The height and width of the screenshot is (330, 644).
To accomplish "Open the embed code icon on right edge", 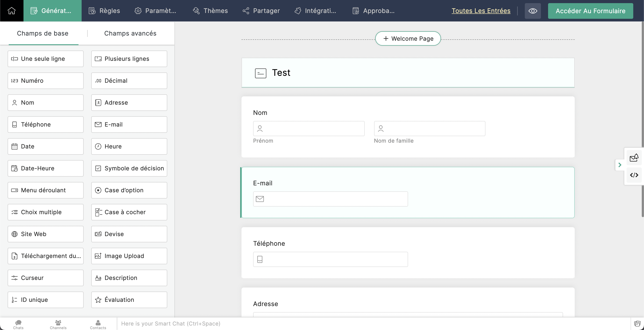I will (634, 175).
